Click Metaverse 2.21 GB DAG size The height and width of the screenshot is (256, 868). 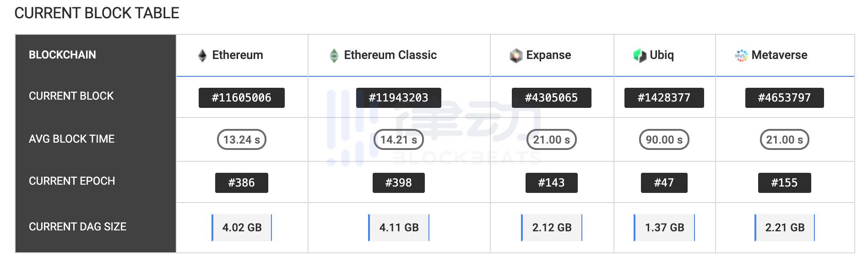click(785, 228)
